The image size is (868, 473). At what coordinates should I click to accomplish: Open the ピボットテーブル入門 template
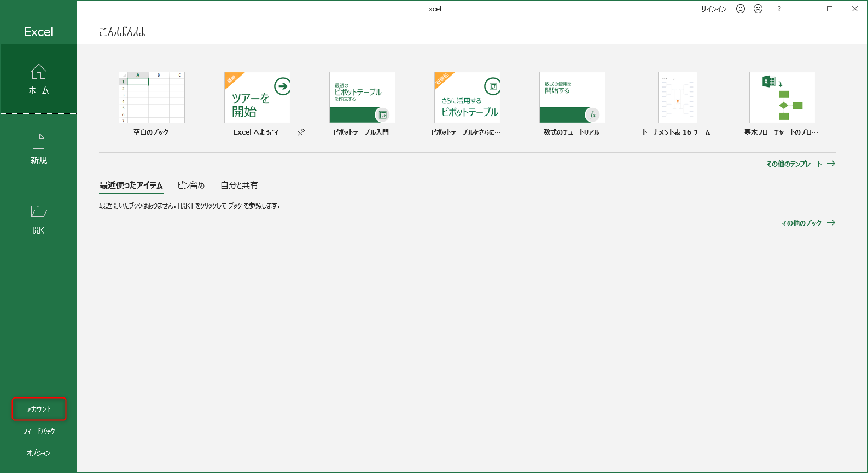[x=362, y=97]
